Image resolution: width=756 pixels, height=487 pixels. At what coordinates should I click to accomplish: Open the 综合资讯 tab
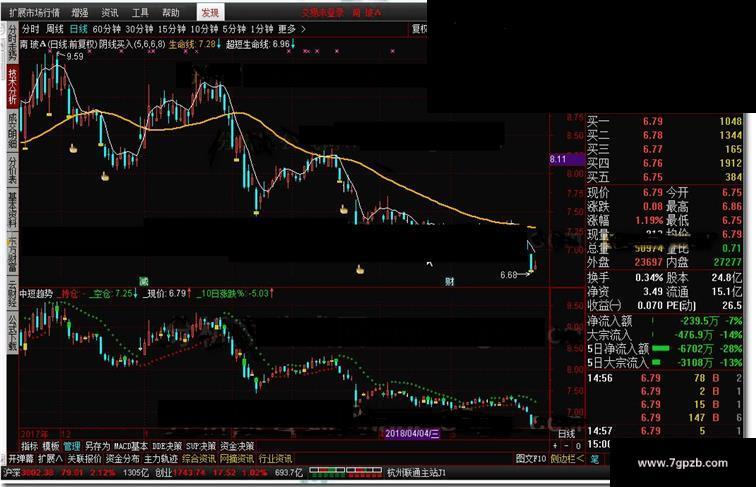[x=199, y=459]
